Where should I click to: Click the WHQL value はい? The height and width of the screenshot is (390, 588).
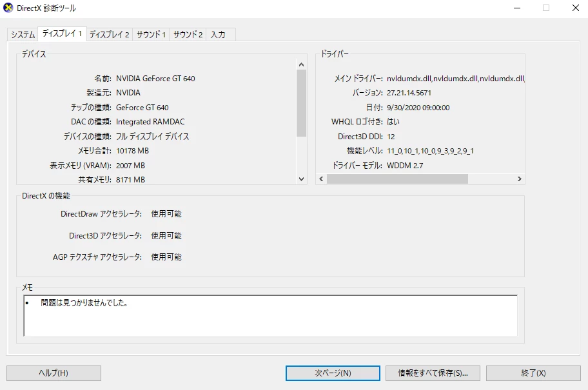393,122
